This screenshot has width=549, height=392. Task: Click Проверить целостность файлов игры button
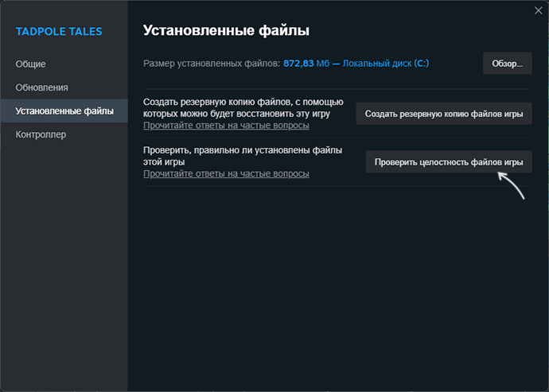point(449,162)
